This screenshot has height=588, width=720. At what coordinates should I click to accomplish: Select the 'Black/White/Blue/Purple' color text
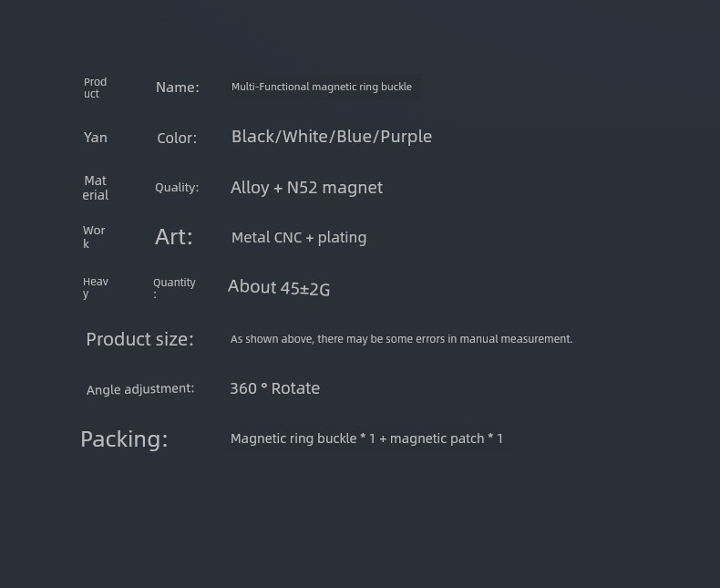[332, 137]
